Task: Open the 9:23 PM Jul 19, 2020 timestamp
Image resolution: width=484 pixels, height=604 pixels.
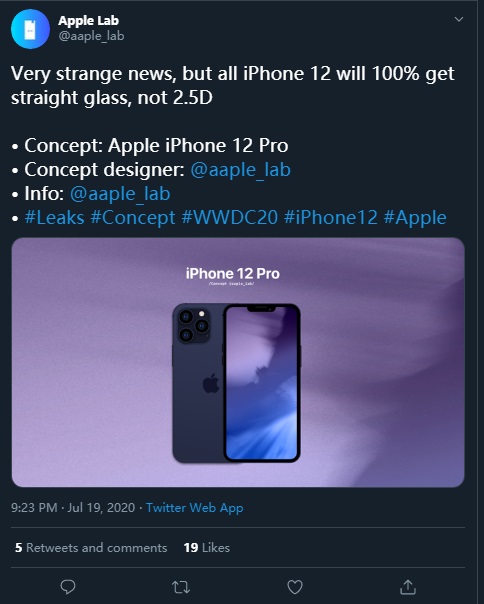Action: click(x=73, y=508)
